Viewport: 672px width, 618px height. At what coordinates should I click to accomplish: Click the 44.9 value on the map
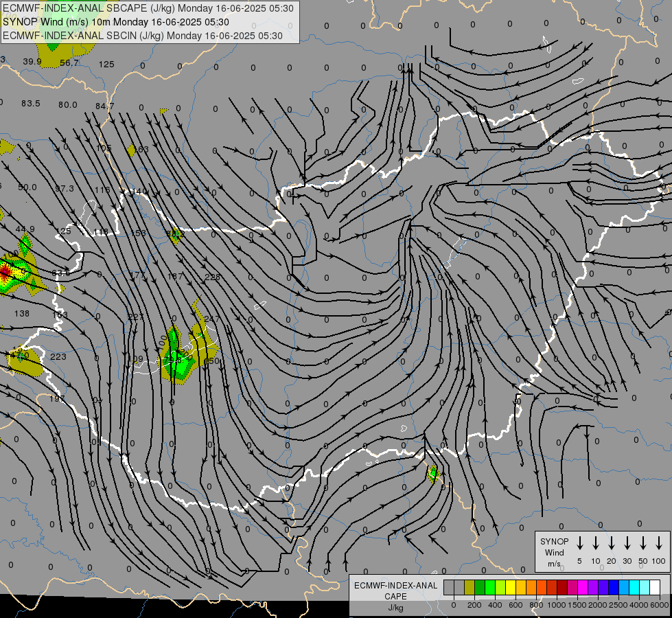(25, 229)
